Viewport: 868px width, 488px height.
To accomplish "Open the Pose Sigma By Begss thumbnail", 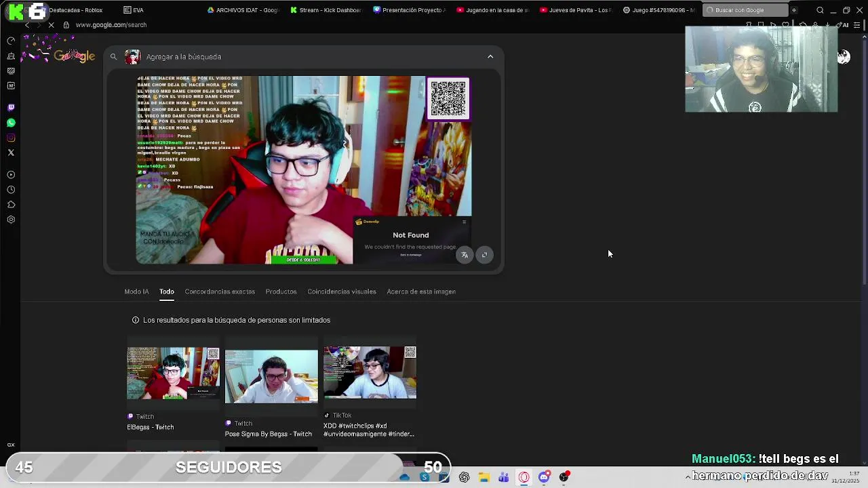I will (x=271, y=376).
